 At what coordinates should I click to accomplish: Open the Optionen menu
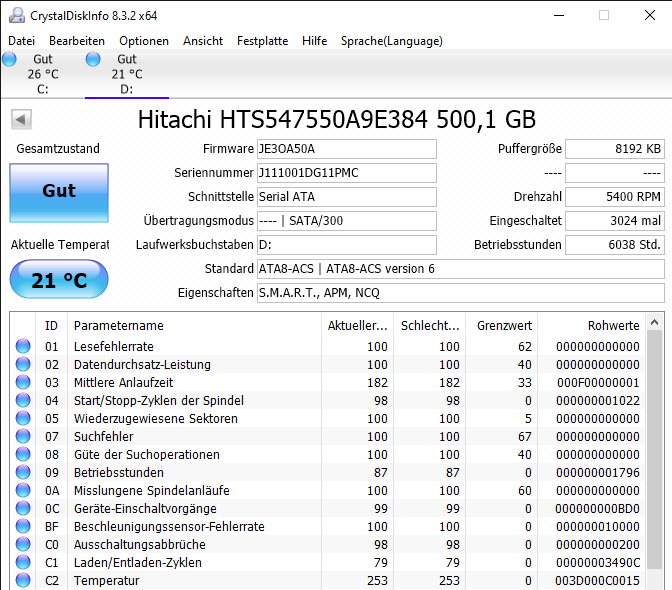coord(144,41)
